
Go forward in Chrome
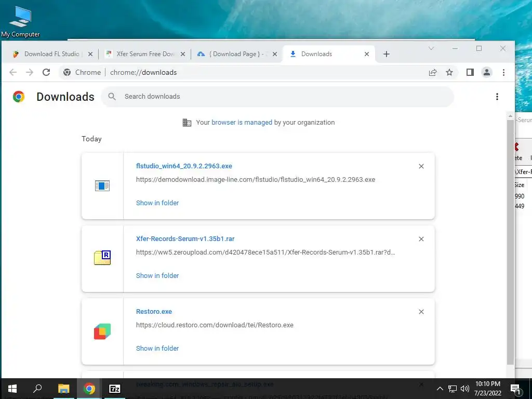30,72
